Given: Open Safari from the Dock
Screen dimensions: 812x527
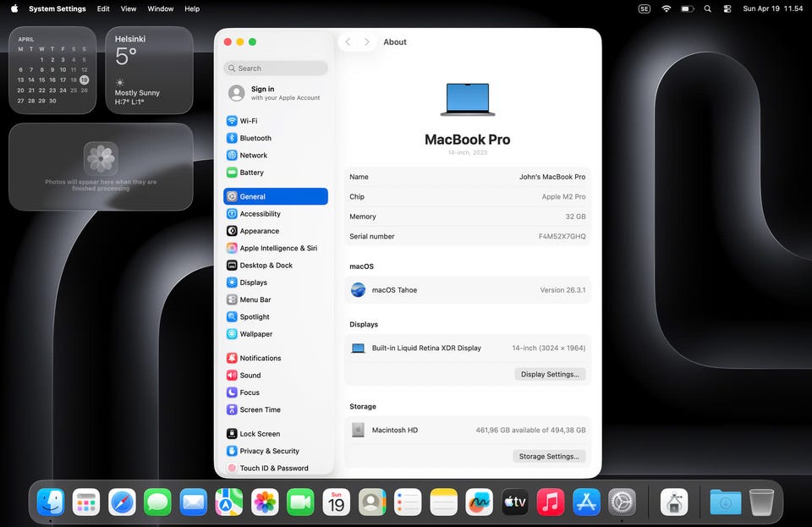Looking at the screenshot, I should [122, 502].
